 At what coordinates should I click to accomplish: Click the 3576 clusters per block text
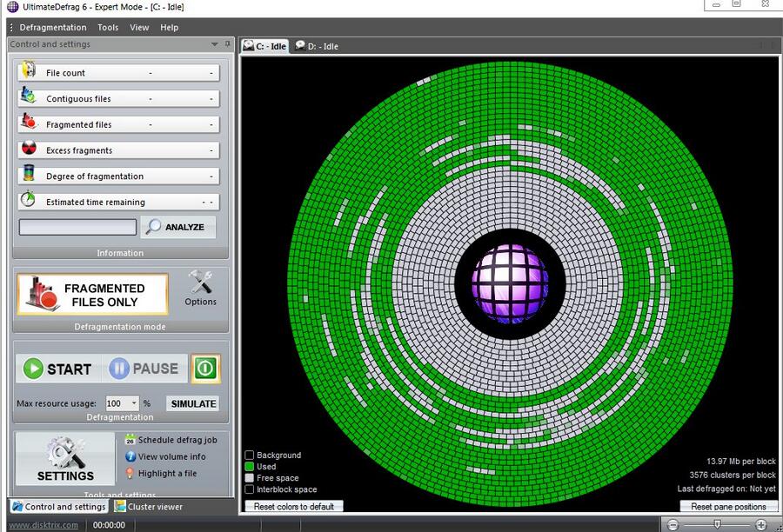pos(733,475)
